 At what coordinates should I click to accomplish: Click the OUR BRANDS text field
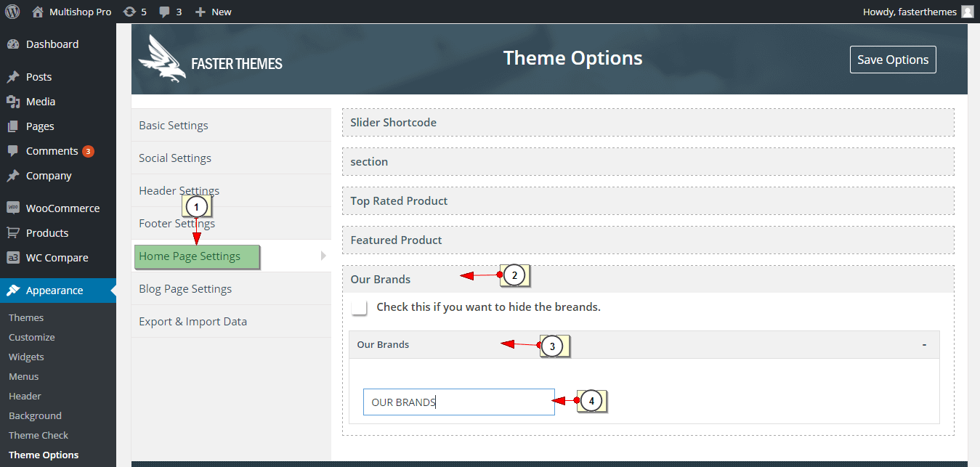[459, 402]
